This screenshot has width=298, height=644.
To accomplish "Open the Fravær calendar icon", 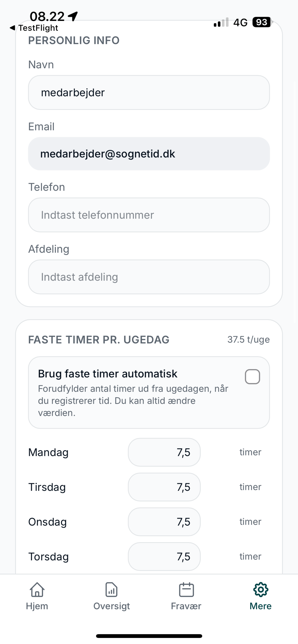I will 186,590.
